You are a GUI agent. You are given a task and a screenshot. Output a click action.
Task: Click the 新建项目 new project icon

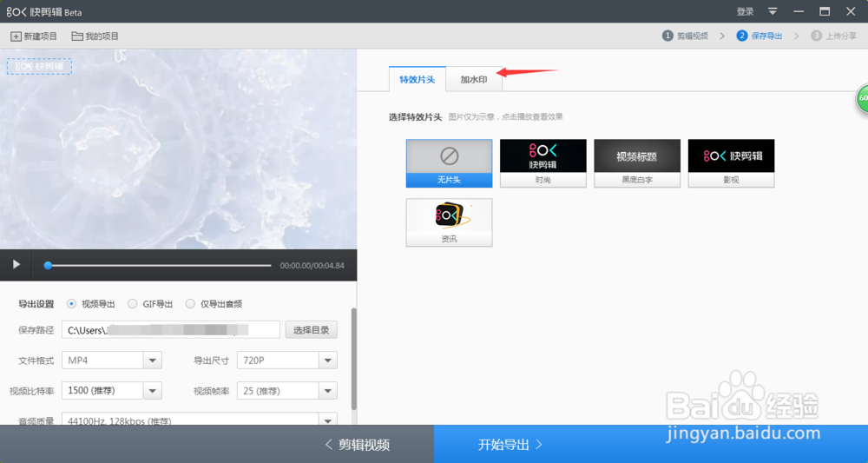coord(16,36)
